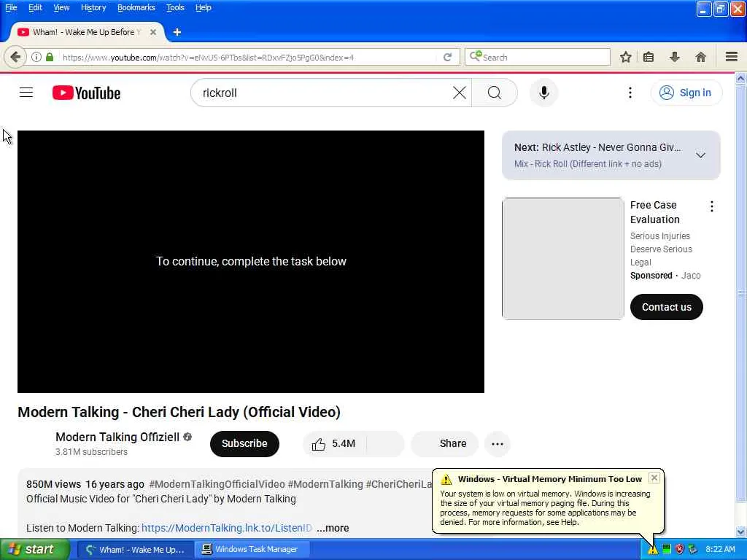Viewport: 747px width, 560px height.
Task: Click the Windows start button
Action: coord(35,550)
